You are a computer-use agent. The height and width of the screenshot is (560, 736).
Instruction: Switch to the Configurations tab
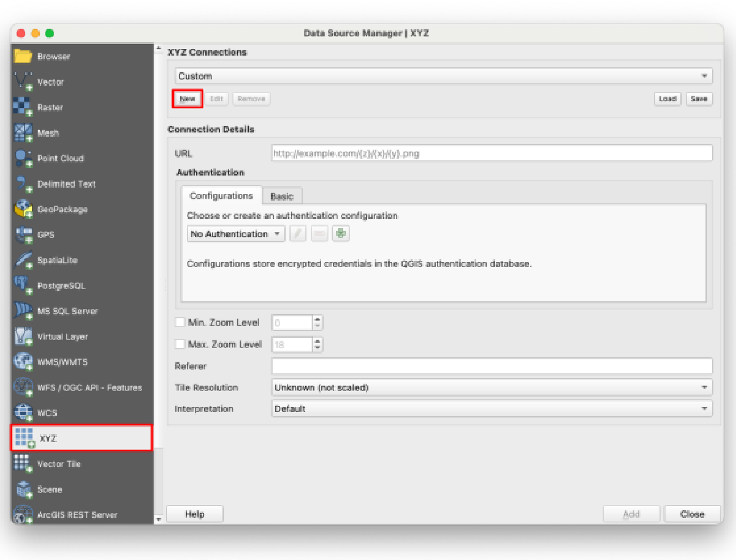click(x=222, y=196)
